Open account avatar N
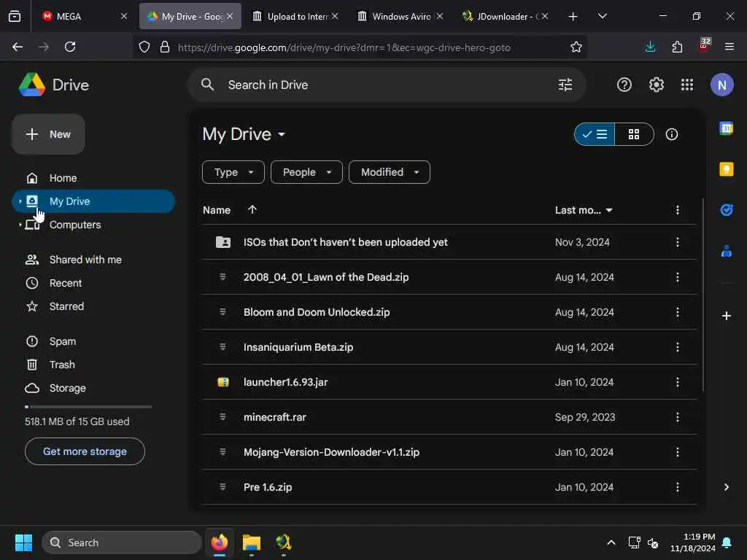 [x=721, y=85]
